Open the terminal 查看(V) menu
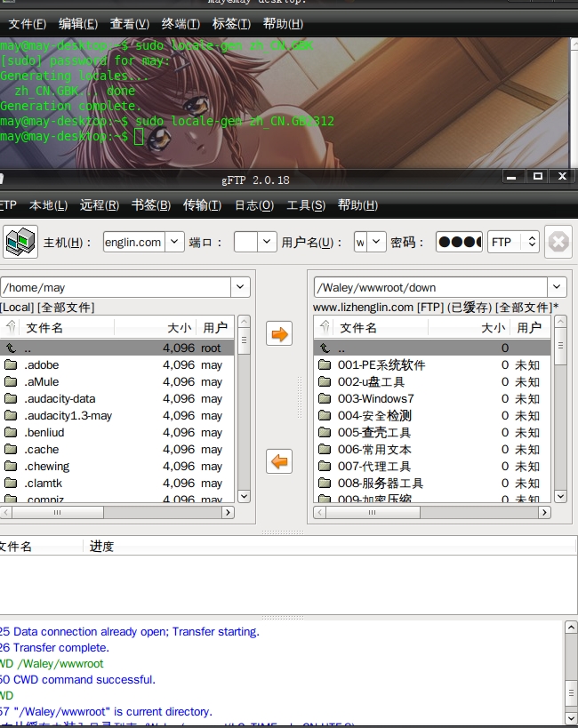578x728 pixels. [130, 24]
